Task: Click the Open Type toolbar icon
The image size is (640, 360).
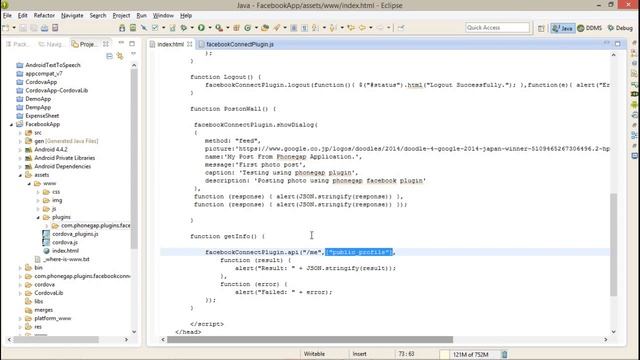Action: [265, 28]
